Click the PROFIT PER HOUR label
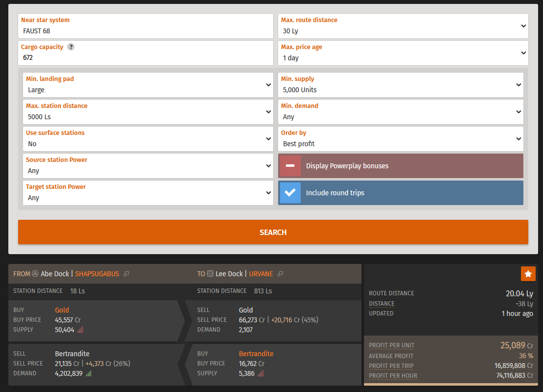This screenshot has height=392, width=543. pos(393,376)
